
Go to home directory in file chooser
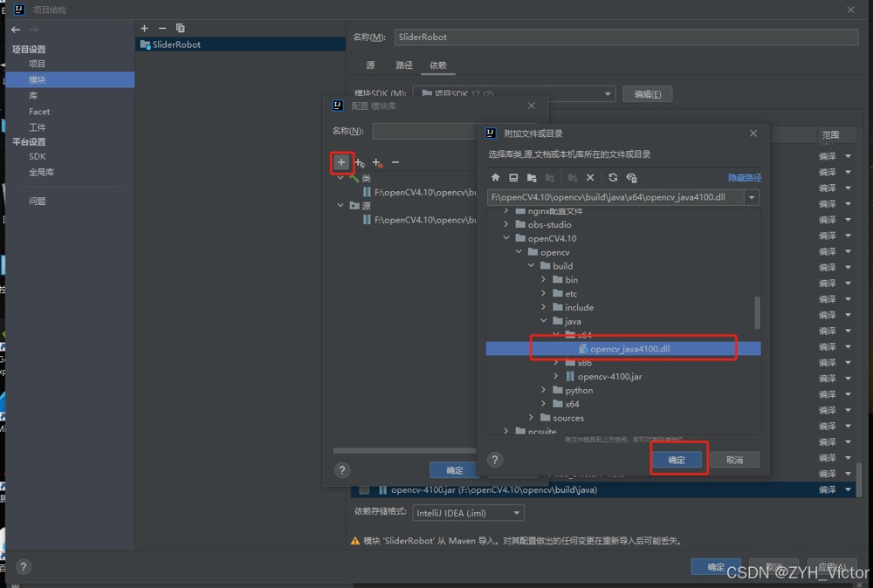495,177
